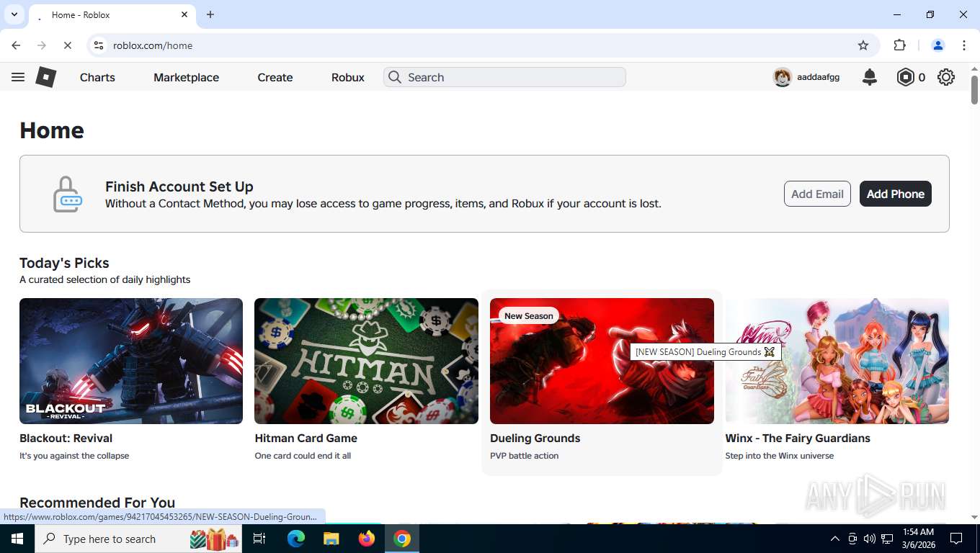Image resolution: width=980 pixels, height=553 pixels.
Task: Open the Robux page from the nav bar
Action: pos(348,77)
